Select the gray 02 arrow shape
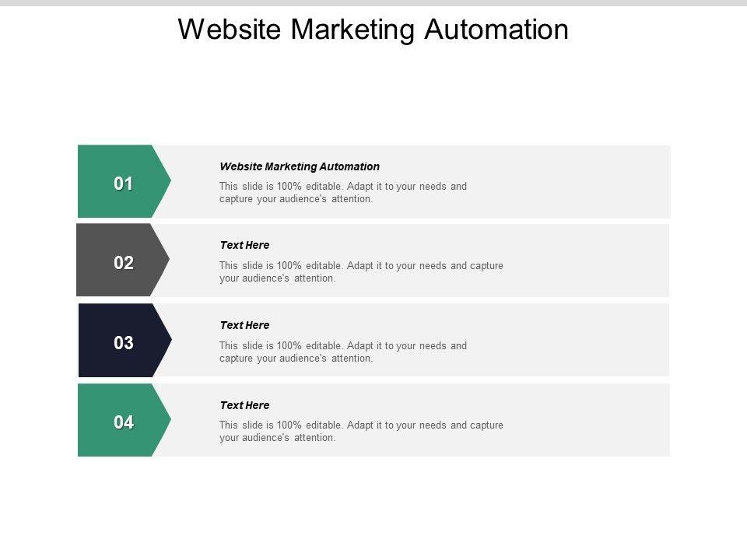 tap(122, 261)
